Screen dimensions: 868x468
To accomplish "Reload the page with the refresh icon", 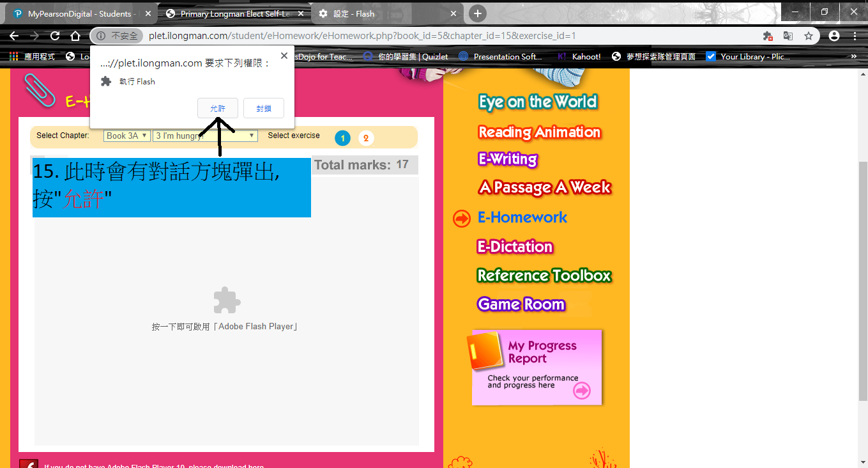I will 55,36.
